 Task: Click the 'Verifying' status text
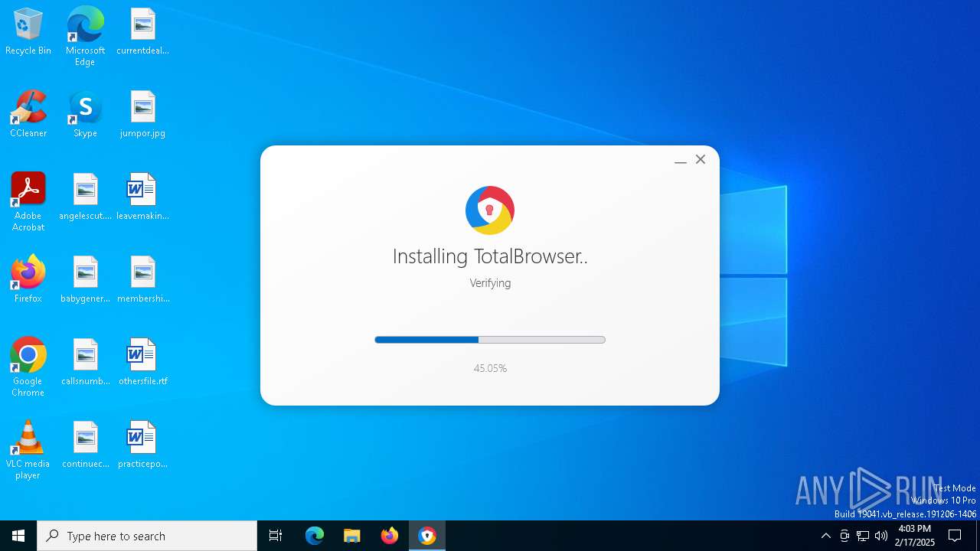pyautogui.click(x=490, y=283)
